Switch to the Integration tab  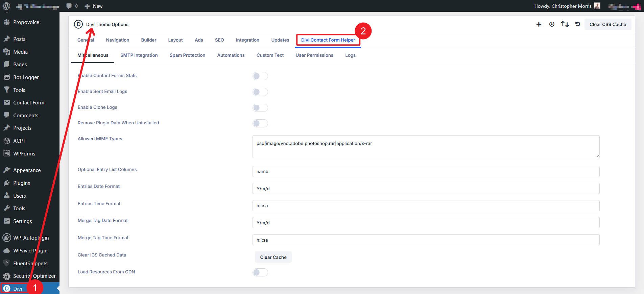coord(247,40)
